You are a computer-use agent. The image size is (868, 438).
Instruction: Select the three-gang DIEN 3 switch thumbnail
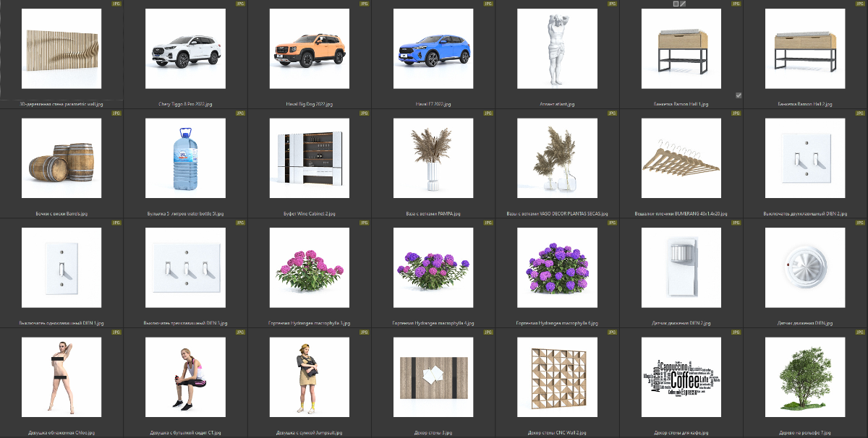click(x=186, y=269)
